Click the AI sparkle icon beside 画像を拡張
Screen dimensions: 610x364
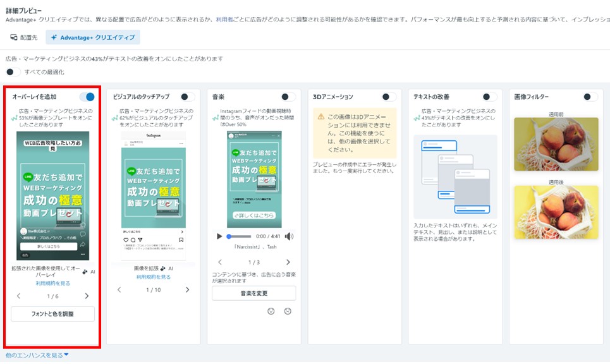163,269
